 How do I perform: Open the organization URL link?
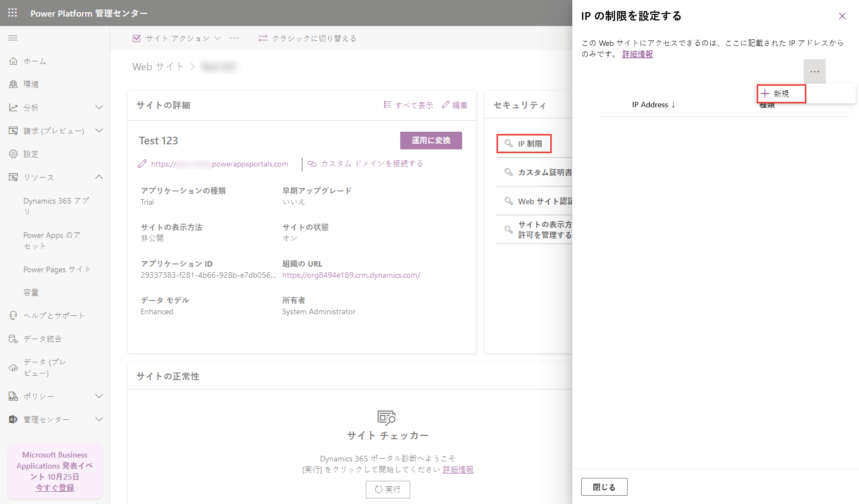[351, 275]
